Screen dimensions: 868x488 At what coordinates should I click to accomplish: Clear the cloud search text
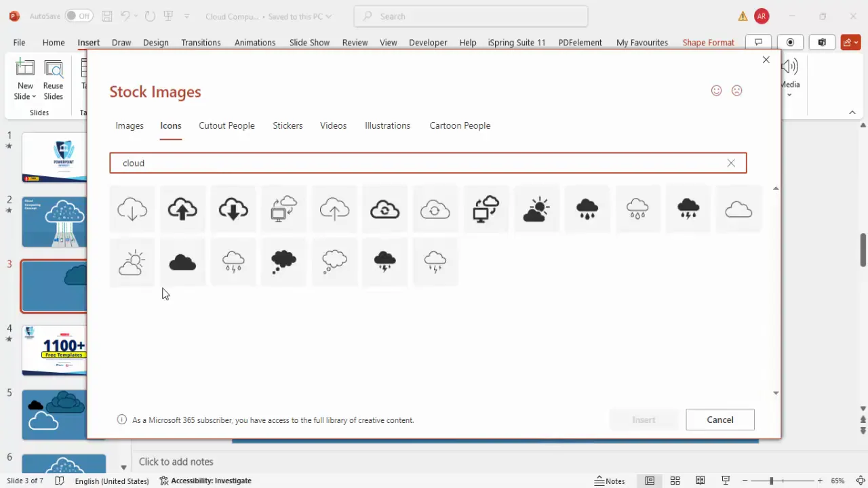731,163
